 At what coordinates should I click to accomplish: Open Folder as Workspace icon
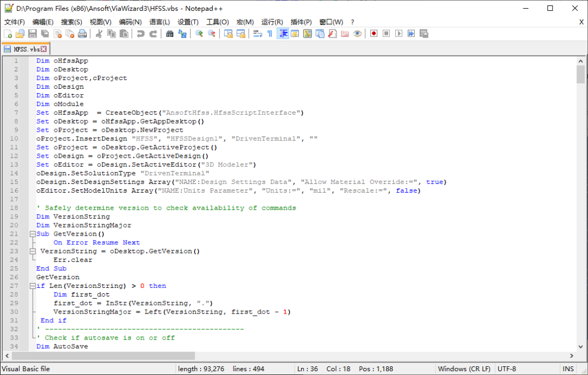(345, 34)
